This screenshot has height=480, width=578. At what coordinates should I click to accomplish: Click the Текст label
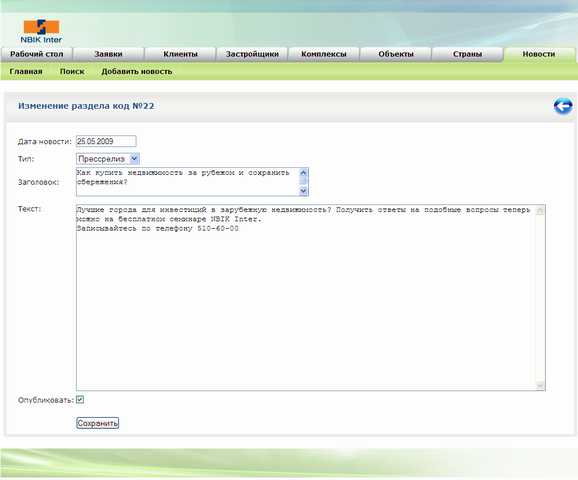coord(29,209)
